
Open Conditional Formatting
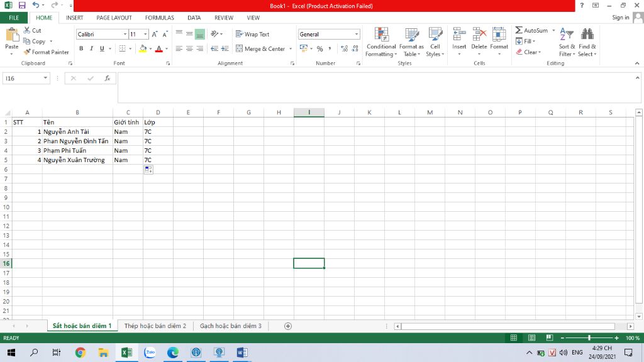tap(381, 42)
